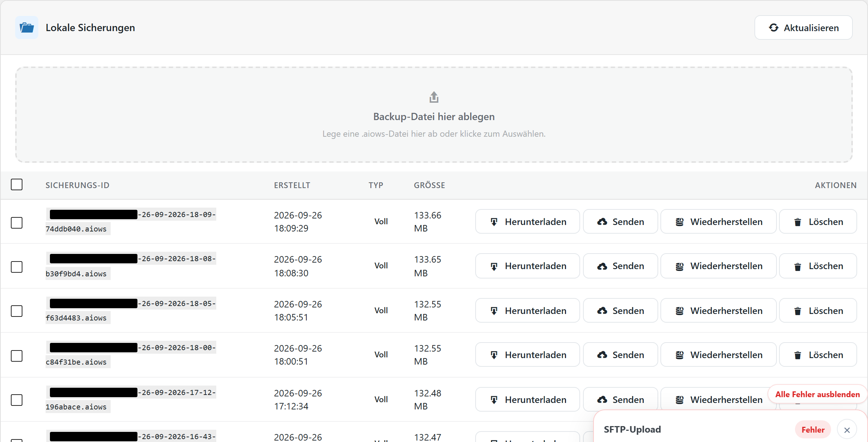The height and width of the screenshot is (442, 868).
Task: Select checkbox for backup 196abace.aiows
Action: (17, 400)
